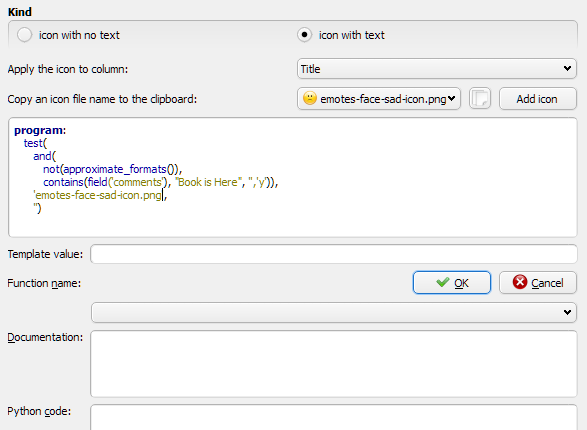Confirm with the OK button
This screenshot has height=430, width=587.
pyautogui.click(x=452, y=283)
